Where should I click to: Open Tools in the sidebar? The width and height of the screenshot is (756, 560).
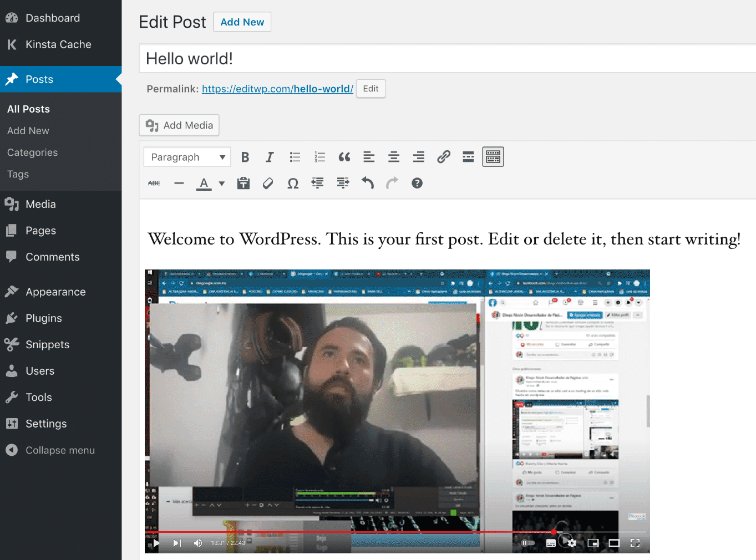tap(60, 397)
